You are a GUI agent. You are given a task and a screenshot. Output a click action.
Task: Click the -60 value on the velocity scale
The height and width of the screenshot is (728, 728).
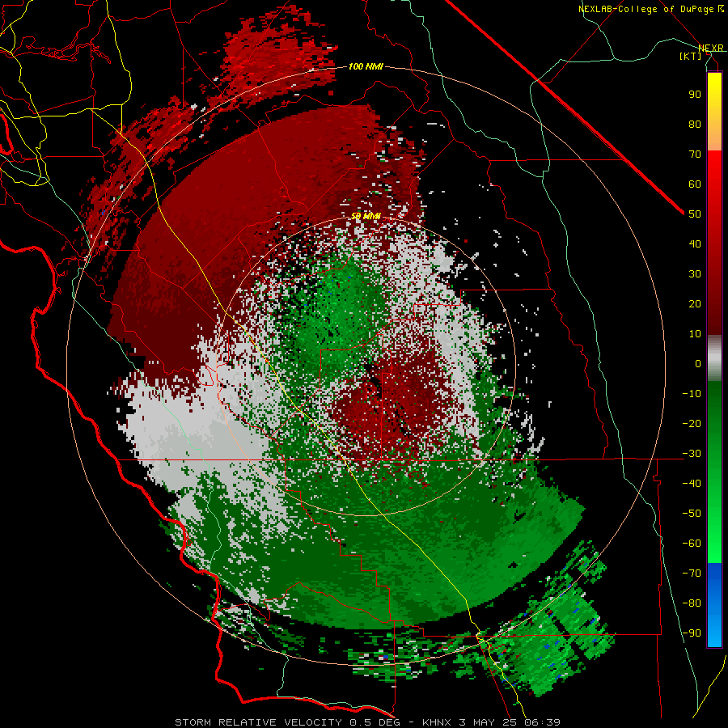692,544
